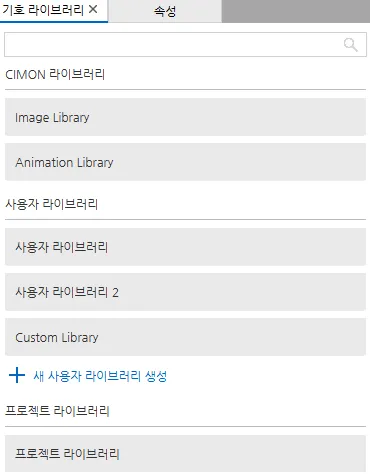The image size is (370, 474).
Task: Click divider line below 사용자 라이브러리 heading
Action: pos(185,219)
